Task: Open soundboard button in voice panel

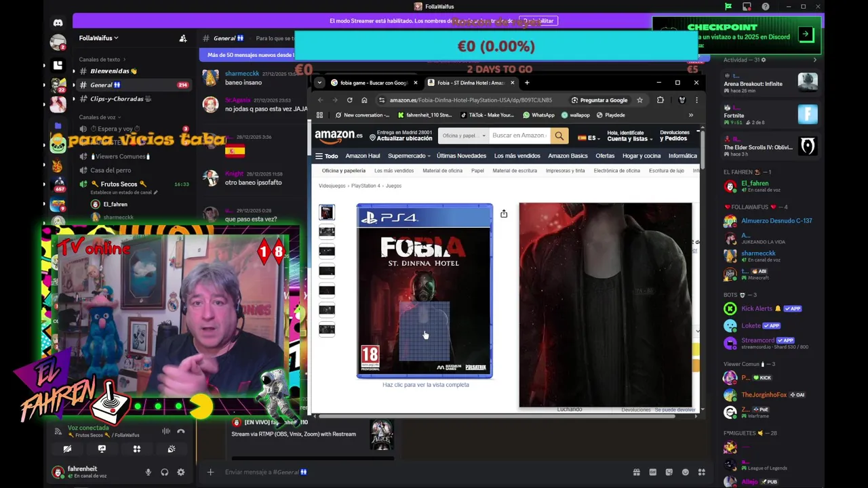Action: (172, 449)
